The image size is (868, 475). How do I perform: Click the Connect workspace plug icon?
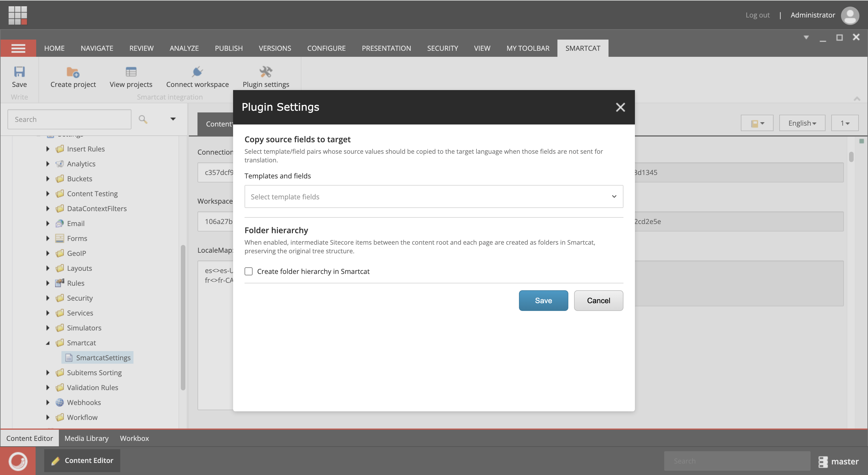pyautogui.click(x=197, y=72)
